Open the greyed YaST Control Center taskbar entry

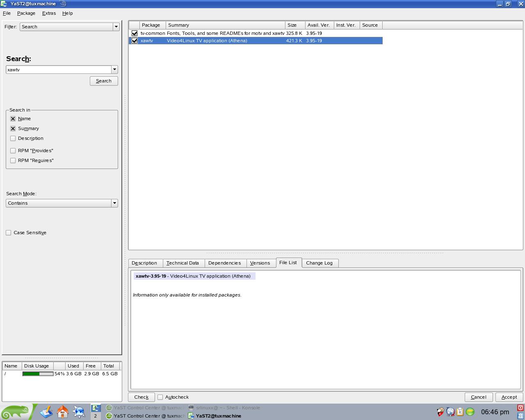(x=145, y=408)
